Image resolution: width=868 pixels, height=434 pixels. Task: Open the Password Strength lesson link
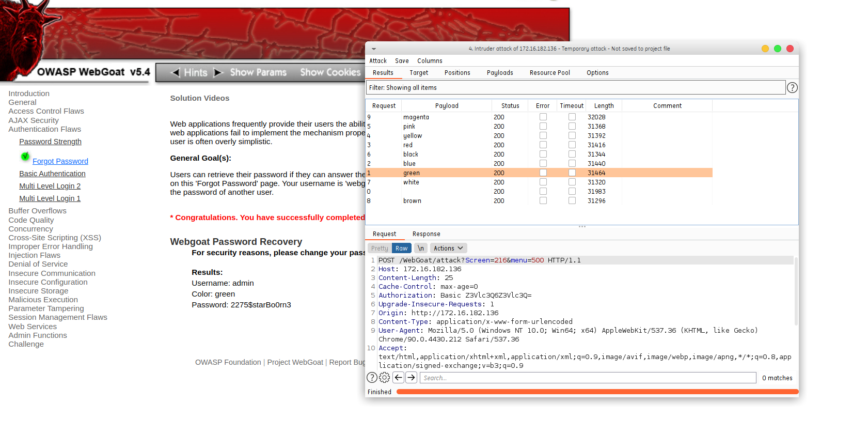point(50,142)
